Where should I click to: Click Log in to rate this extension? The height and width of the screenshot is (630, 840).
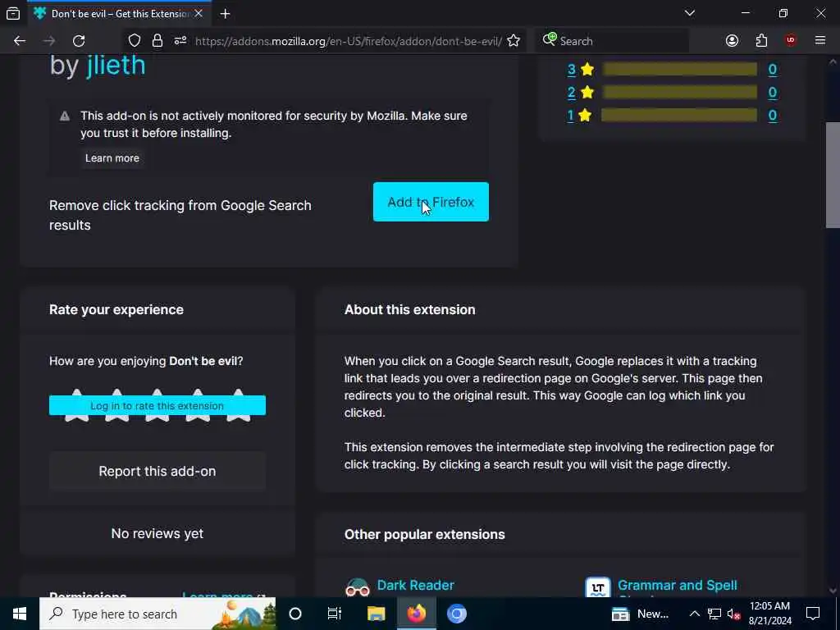[157, 405]
